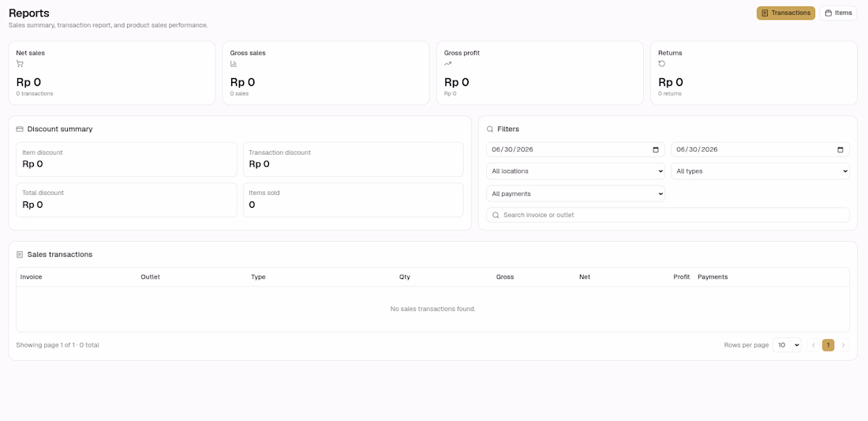Open calendar picker on end date field
The width and height of the screenshot is (868, 421).
pyautogui.click(x=840, y=149)
